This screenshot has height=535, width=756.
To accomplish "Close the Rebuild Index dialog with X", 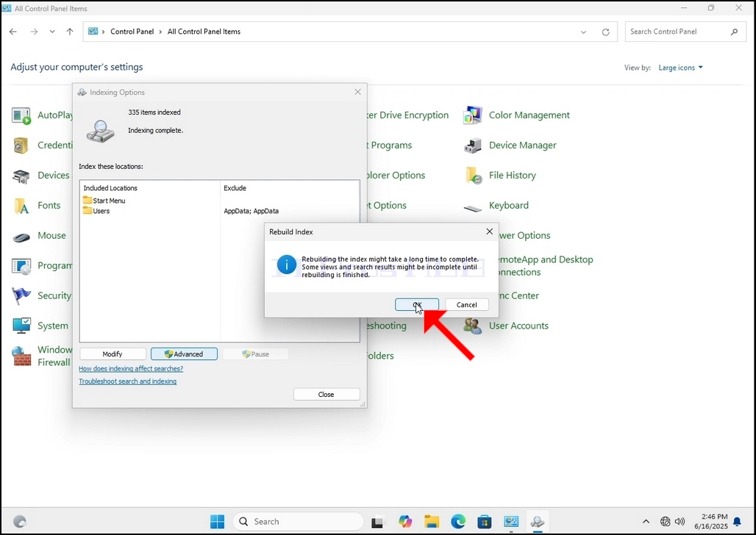I will click(489, 231).
